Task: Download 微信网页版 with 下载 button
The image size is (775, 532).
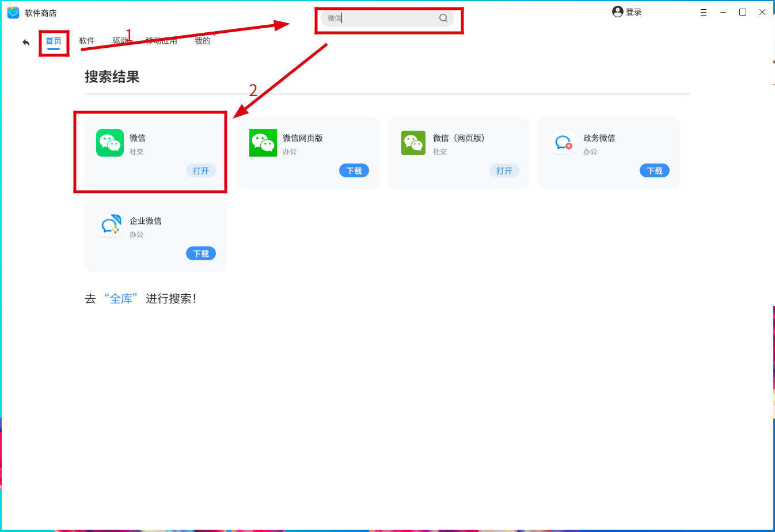Action: pyautogui.click(x=354, y=171)
